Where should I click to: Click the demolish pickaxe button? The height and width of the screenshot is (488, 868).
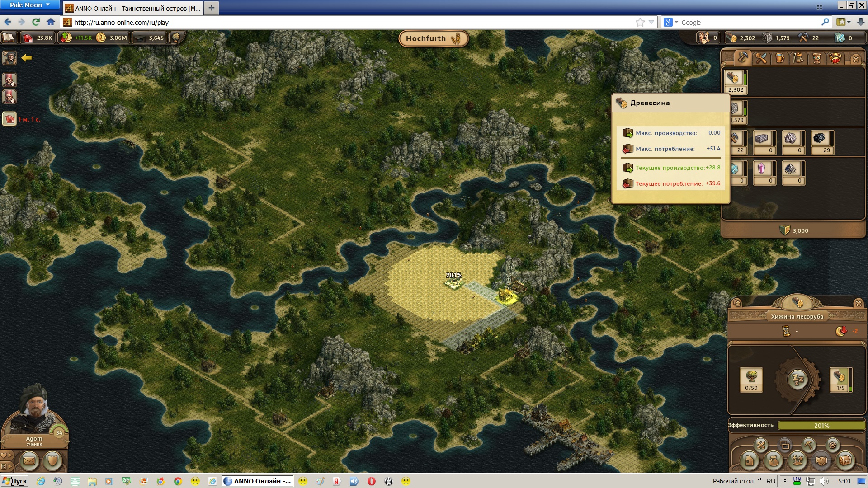tap(809, 445)
